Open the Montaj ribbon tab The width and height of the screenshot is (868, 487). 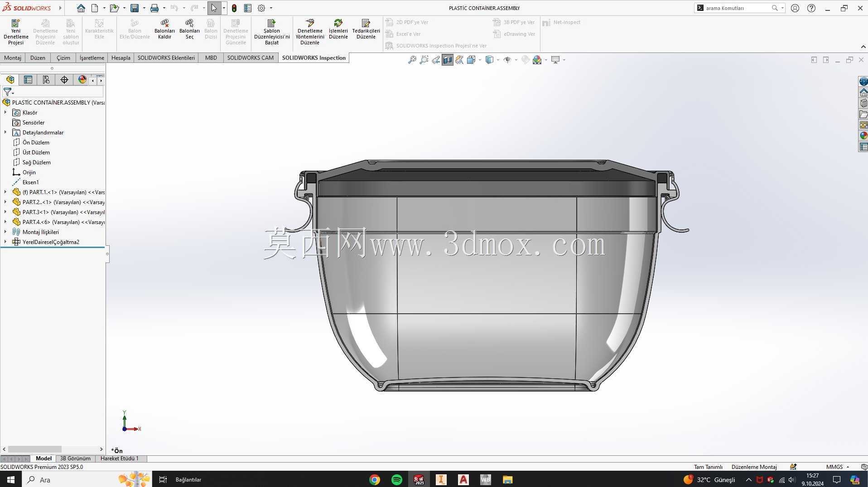(13, 57)
